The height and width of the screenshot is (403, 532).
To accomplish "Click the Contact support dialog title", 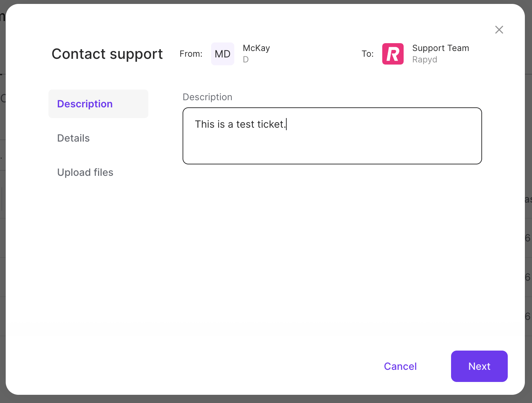I will [107, 54].
